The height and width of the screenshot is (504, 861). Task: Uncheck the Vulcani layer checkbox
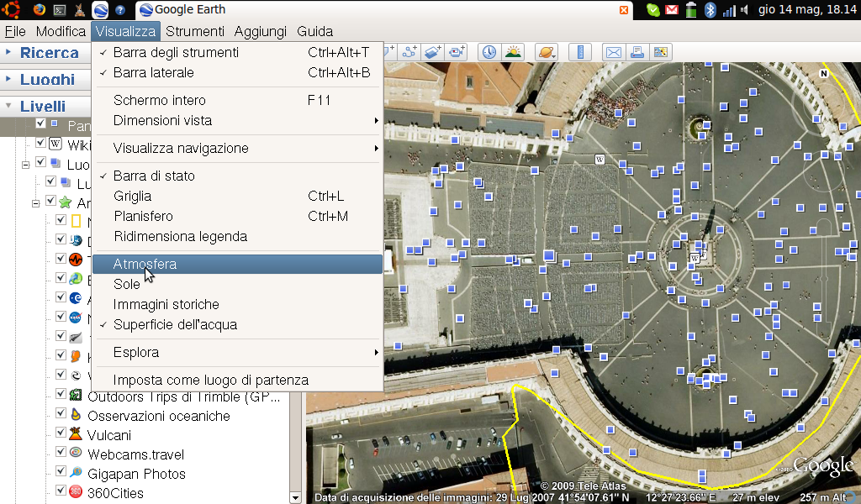point(61,432)
